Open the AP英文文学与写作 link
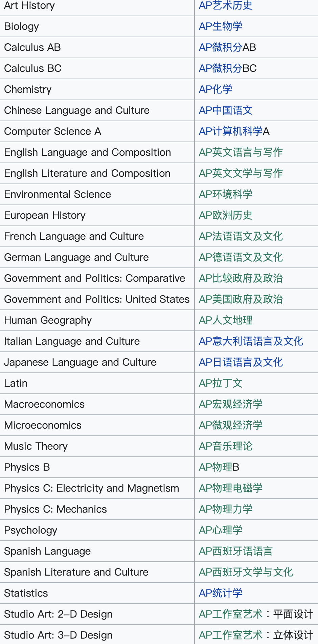This screenshot has width=318, height=644. (x=241, y=173)
